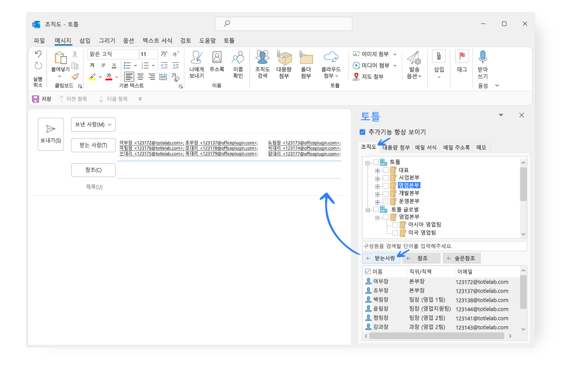This screenshot has width=588, height=368.
Task: Toggle underline text formatting
Action: click(114, 65)
